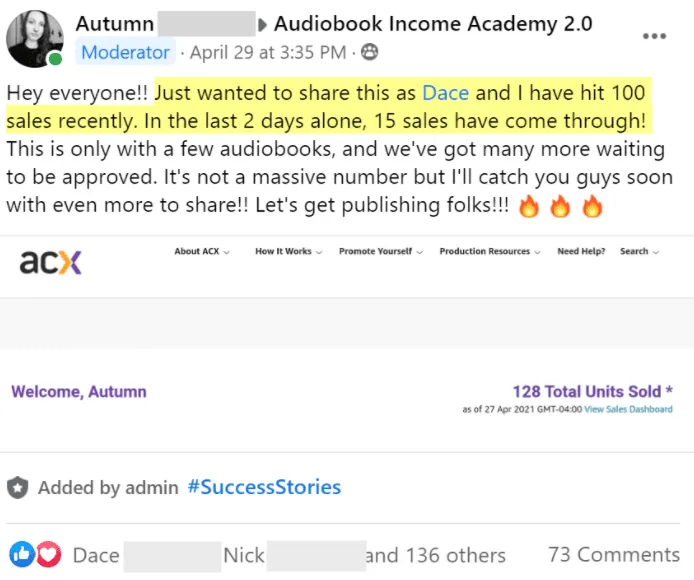Viewport: 694px width, 580px height.
Task: Open the Need Help? menu
Action: pos(581,252)
